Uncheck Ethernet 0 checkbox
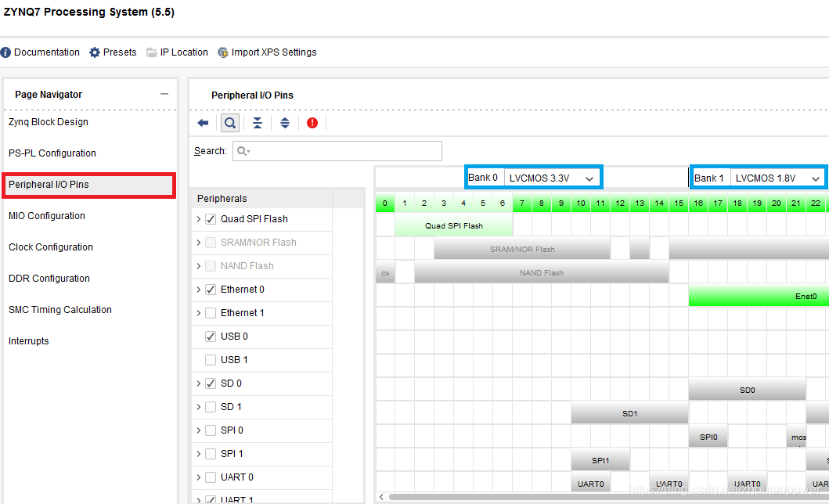This screenshot has height=504, width=829. click(211, 290)
